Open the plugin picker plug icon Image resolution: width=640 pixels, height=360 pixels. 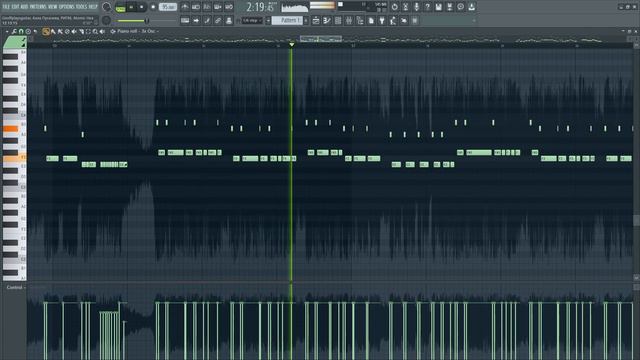pyautogui.click(x=382, y=20)
